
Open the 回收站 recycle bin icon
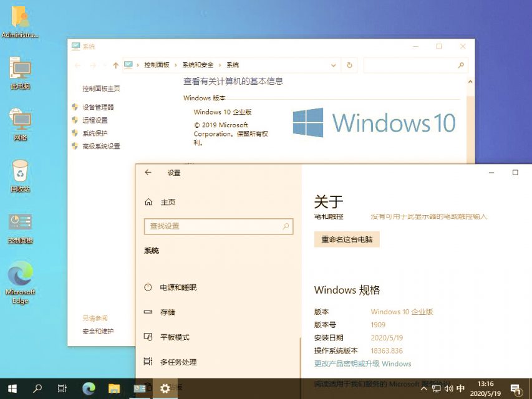(x=20, y=176)
